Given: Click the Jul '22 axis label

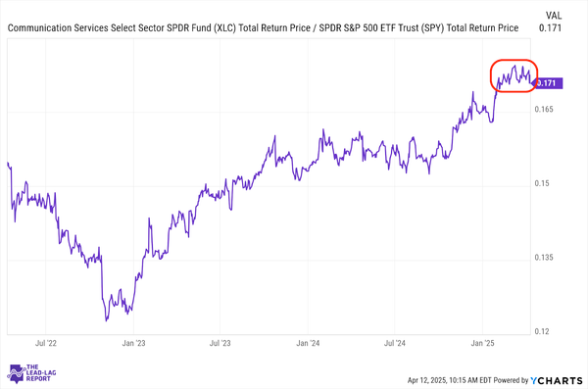Looking at the screenshot, I should (x=46, y=343).
